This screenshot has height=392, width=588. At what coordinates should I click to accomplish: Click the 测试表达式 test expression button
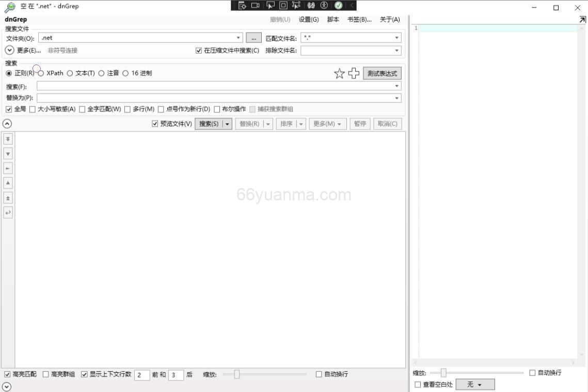click(x=382, y=73)
